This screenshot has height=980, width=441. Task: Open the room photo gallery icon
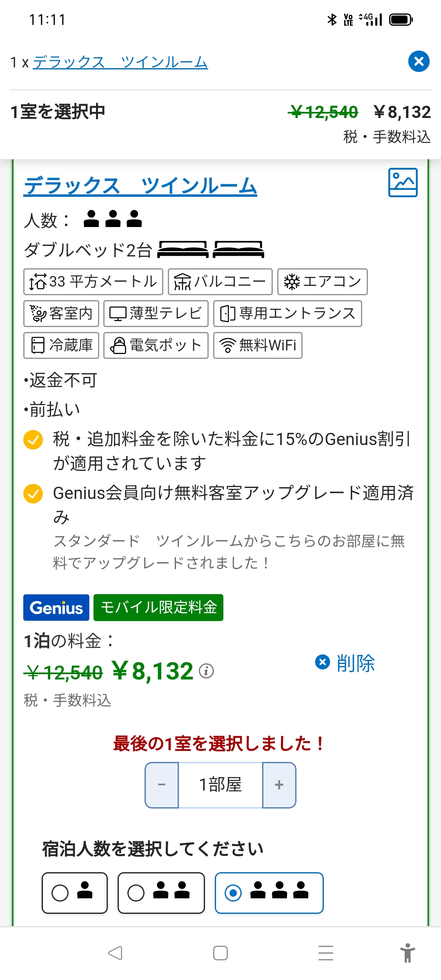coord(403,183)
